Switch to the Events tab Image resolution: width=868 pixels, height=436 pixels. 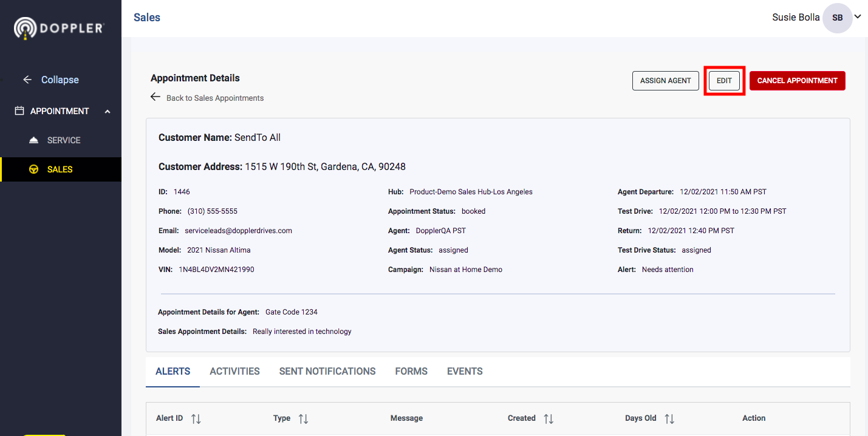click(x=465, y=371)
